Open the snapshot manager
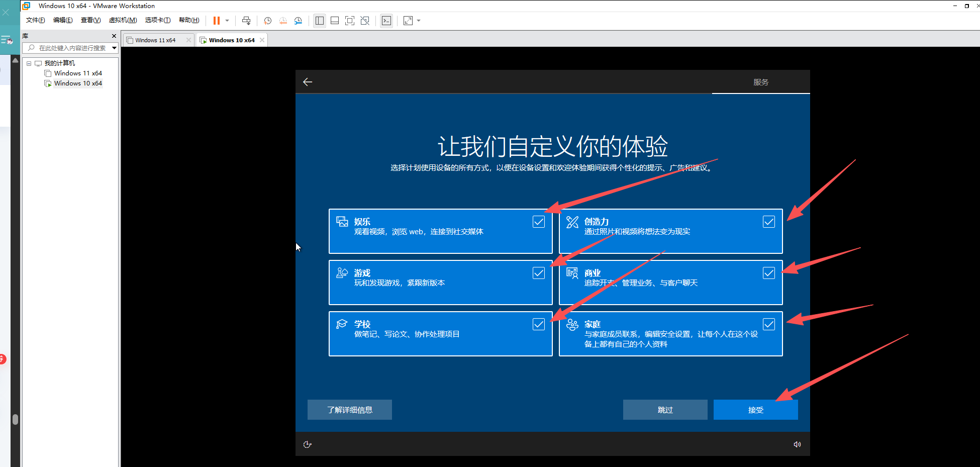 tap(298, 21)
